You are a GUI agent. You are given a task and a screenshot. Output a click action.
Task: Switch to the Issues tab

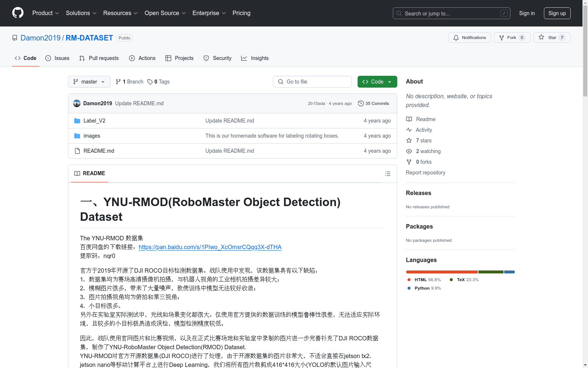tap(57, 58)
